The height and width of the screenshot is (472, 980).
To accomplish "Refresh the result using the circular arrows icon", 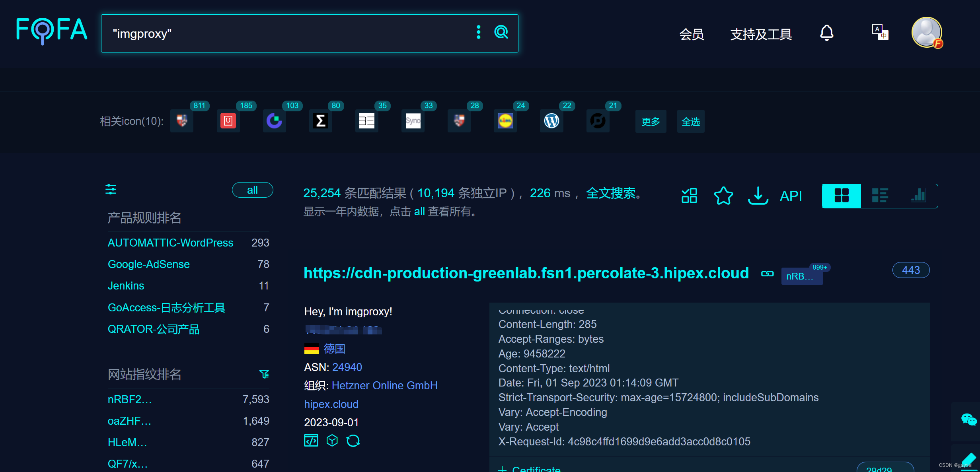I will point(353,441).
